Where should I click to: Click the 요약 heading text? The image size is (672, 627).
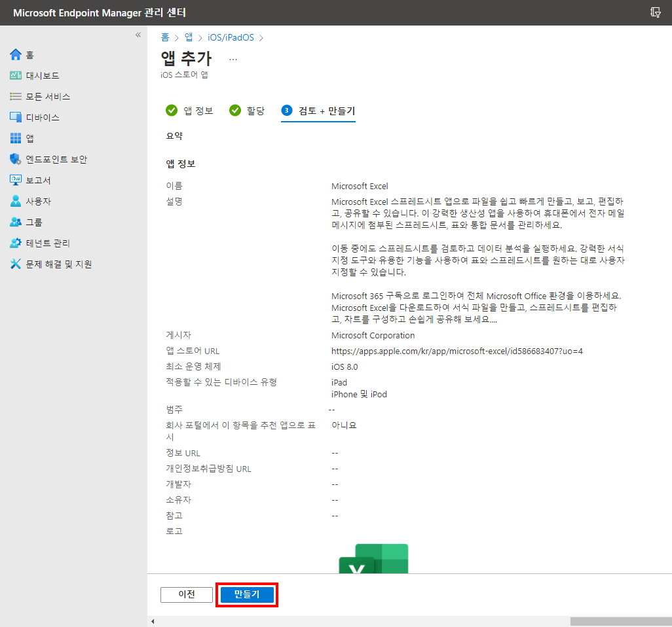coord(174,135)
